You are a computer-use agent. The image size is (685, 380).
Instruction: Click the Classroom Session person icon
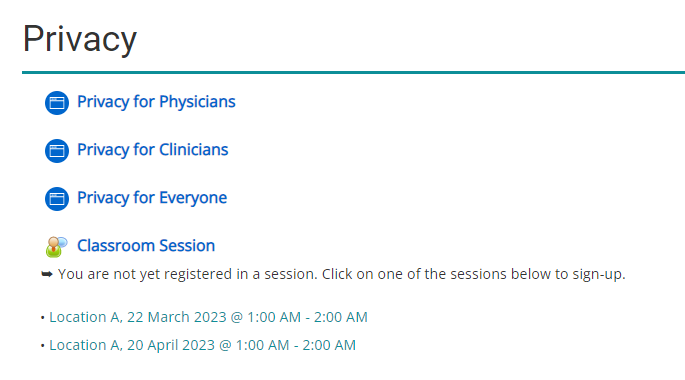pos(56,247)
